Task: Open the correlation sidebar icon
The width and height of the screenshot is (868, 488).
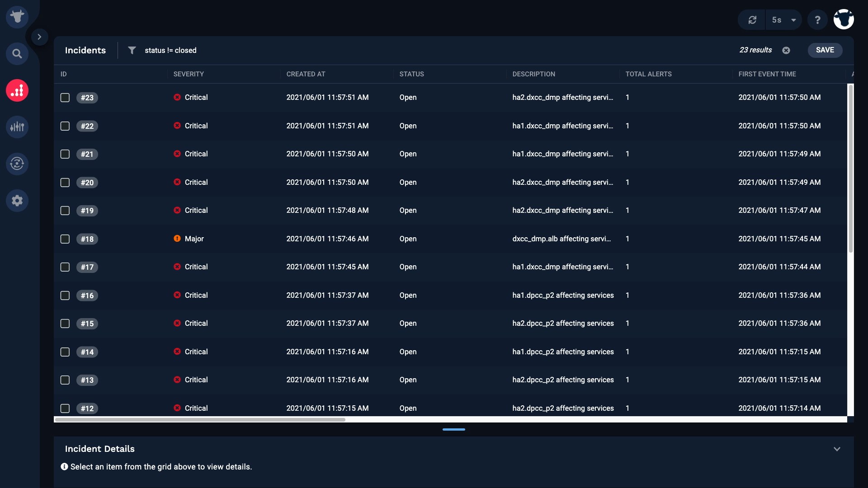Action: pyautogui.click(x=17, y=164)
